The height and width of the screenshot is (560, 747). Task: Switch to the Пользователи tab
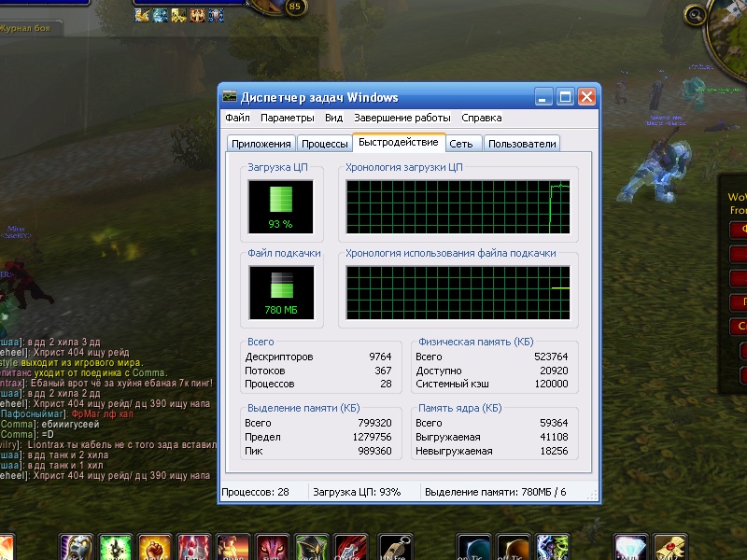click(x=522, y=144)
